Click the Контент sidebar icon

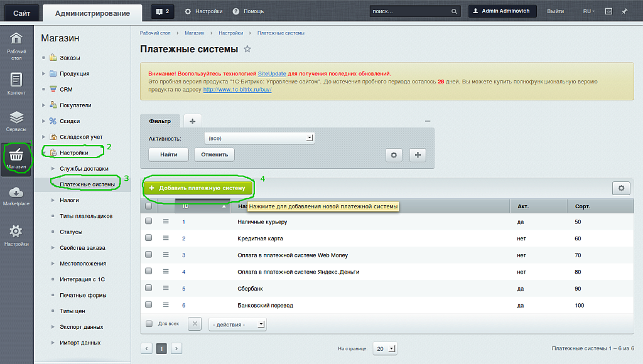[16, 84]
